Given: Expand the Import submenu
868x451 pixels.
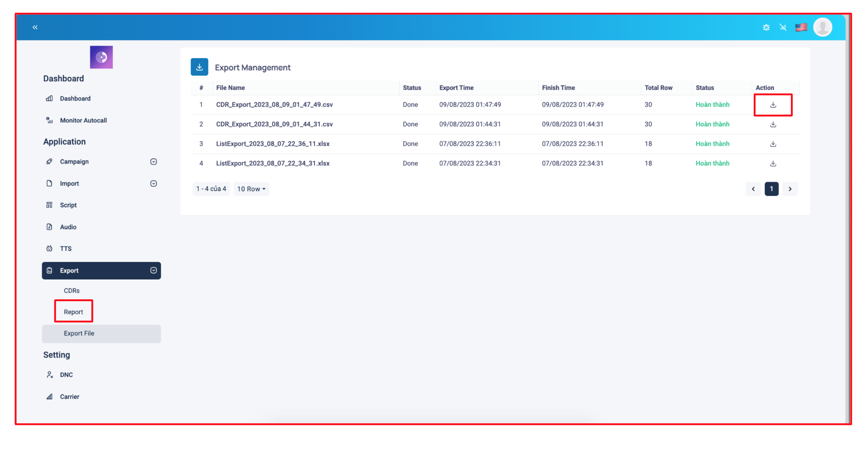Looking at the screenshot, I should pyautogui.click(x=153, y=183).
